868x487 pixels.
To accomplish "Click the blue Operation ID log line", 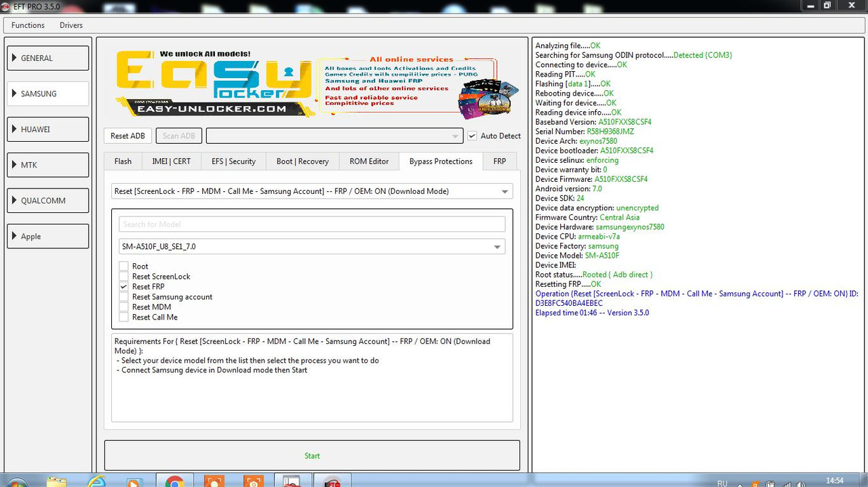I will [696, 298].
